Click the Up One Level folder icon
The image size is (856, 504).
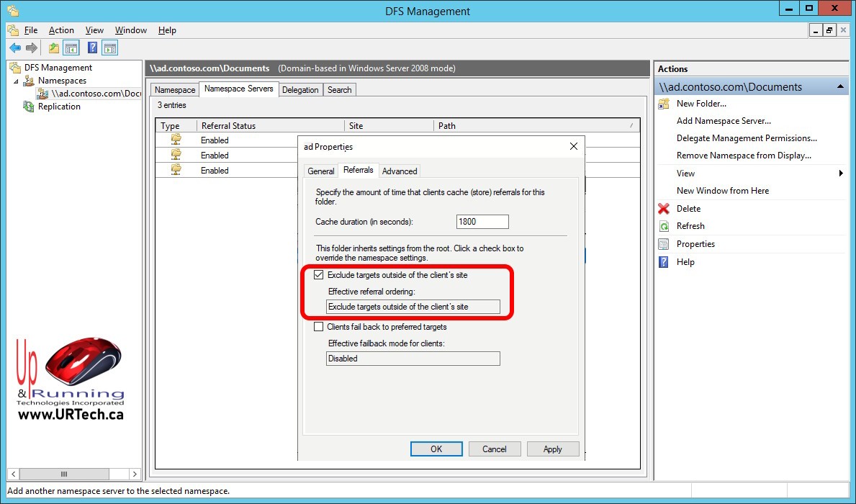click(x=54, y=48)
